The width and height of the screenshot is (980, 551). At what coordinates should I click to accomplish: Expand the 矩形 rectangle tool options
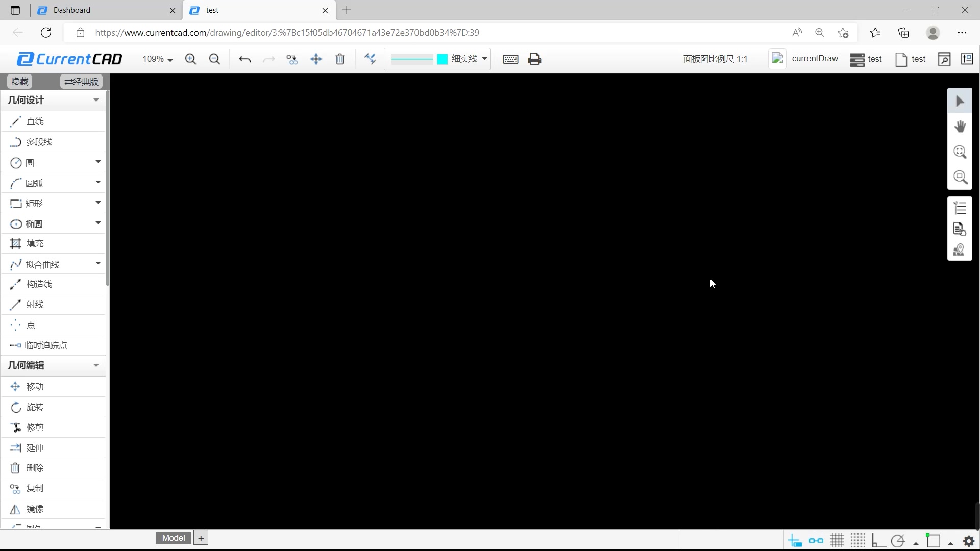point(98,203)
